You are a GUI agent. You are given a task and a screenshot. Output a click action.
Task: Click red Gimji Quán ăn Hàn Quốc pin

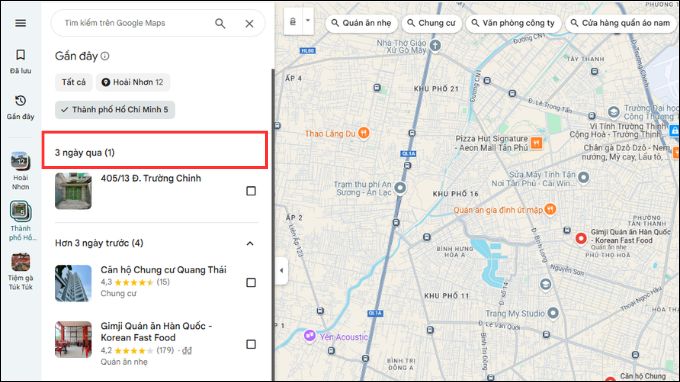[x=581, y=238]
